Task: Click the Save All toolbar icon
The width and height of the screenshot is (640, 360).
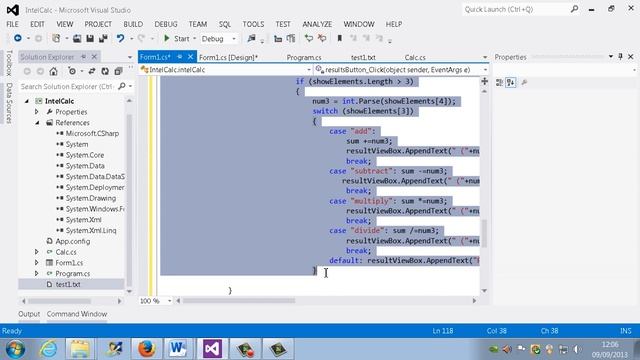Action: click(x=103, y=38)
